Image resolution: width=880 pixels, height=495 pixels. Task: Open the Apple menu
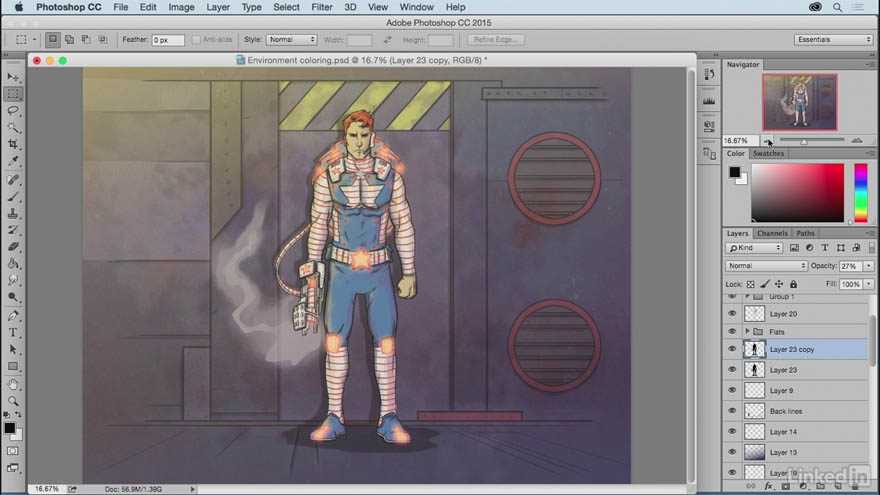[x=19, y=7]
